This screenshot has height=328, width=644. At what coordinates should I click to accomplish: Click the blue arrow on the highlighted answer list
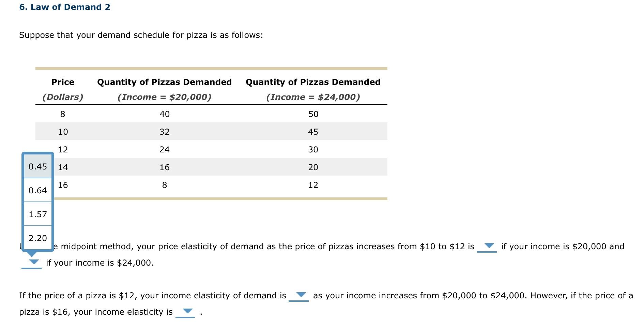coord(32,253)
